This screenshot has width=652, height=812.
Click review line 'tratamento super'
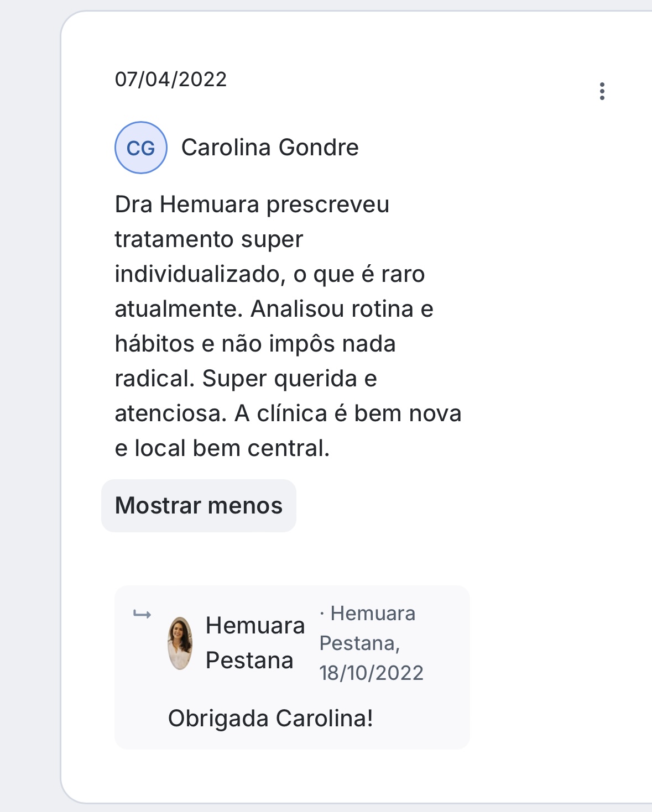(x=209, y=239)
